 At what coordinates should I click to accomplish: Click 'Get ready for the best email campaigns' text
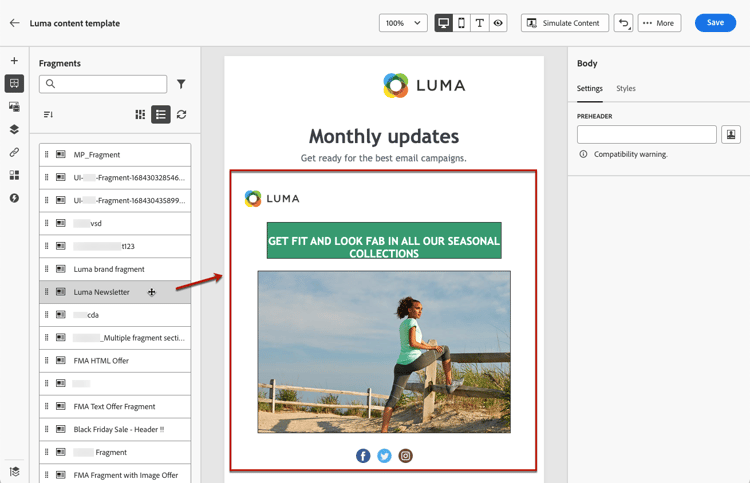pos(384,158)
